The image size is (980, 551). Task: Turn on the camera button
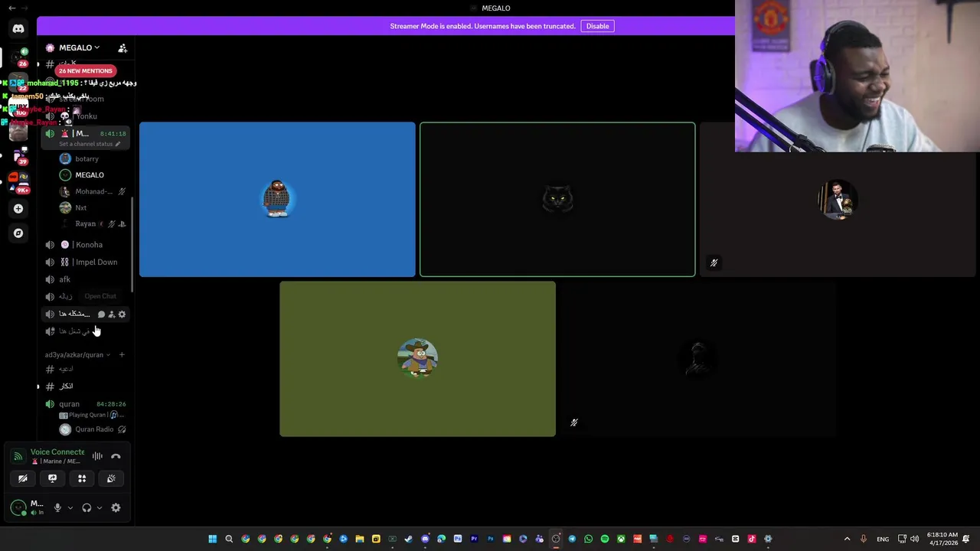[x=23, y=478]
